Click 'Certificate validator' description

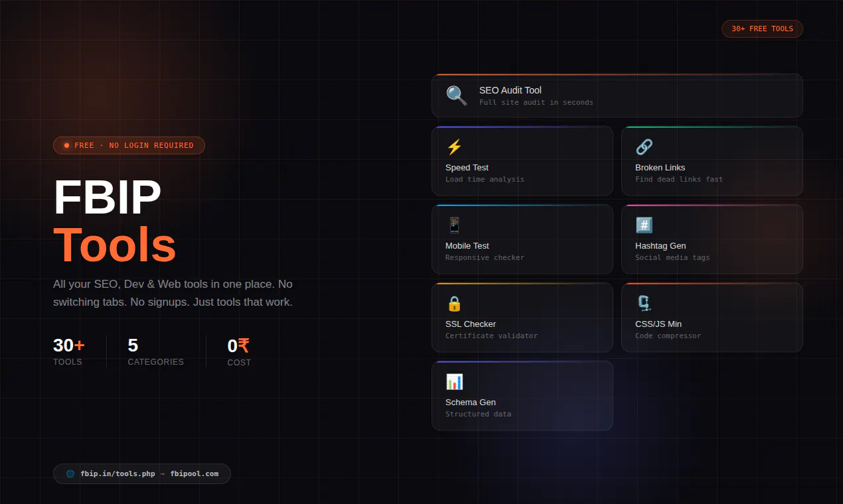(x=491, y=336)
